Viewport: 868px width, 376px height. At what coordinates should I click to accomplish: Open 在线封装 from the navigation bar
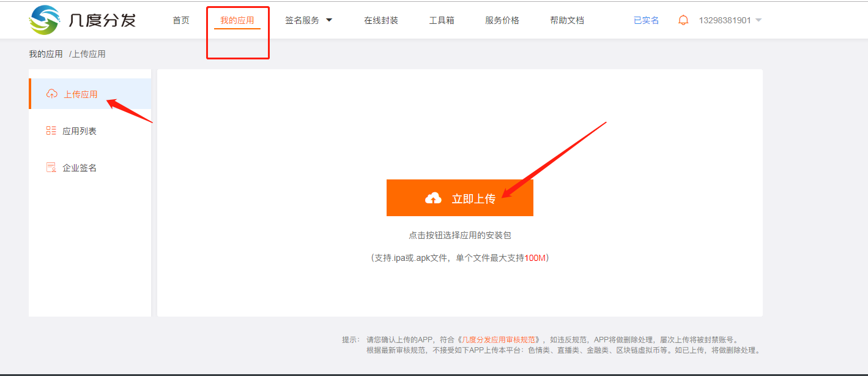[x=381, y=20]
